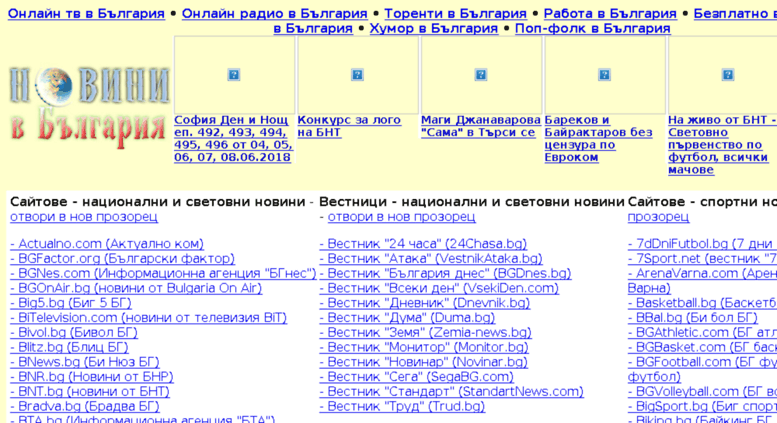Open 'На живо от БНТ - Световно първенство' article
Screen dimensions: 777x423
click(722, 145)
